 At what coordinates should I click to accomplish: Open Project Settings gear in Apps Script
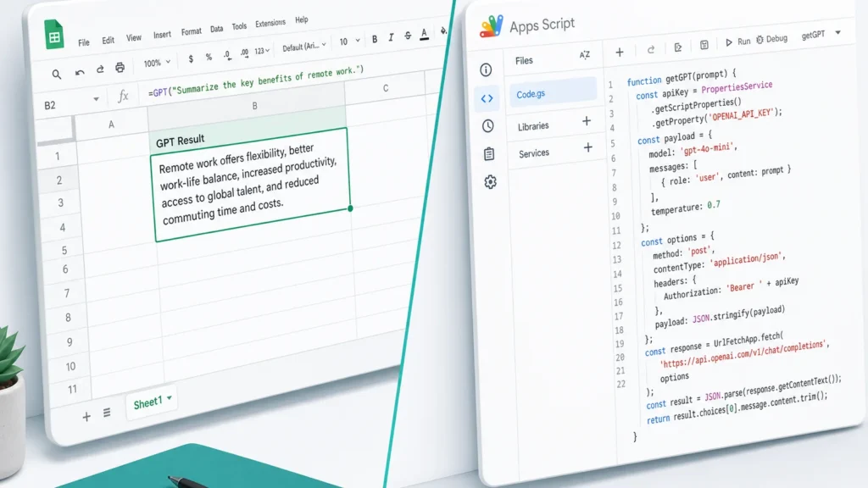click(x=490, y=181)
